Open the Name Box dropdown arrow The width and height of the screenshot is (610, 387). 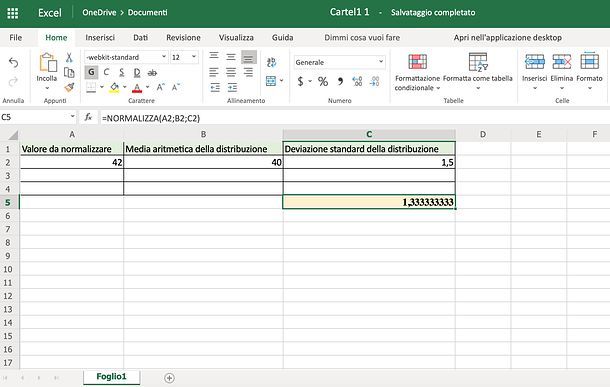click(x=72, y=117)
